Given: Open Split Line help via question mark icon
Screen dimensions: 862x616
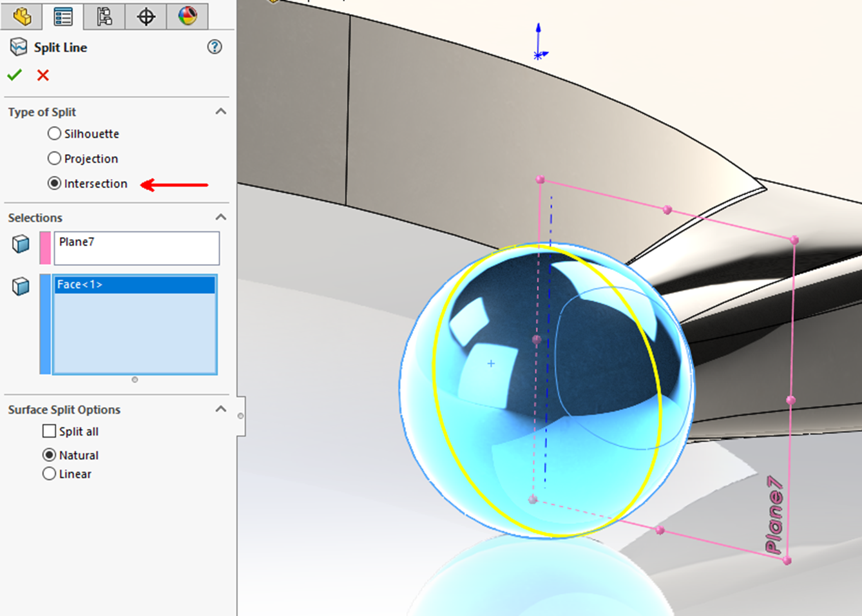Looking at the screenshot, I should [216, 47].
